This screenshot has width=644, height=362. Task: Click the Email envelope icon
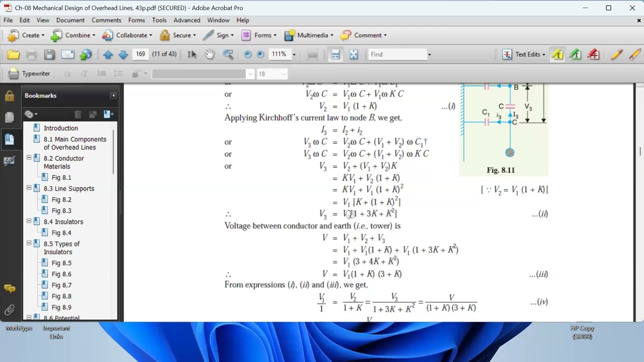coord(68,54)
